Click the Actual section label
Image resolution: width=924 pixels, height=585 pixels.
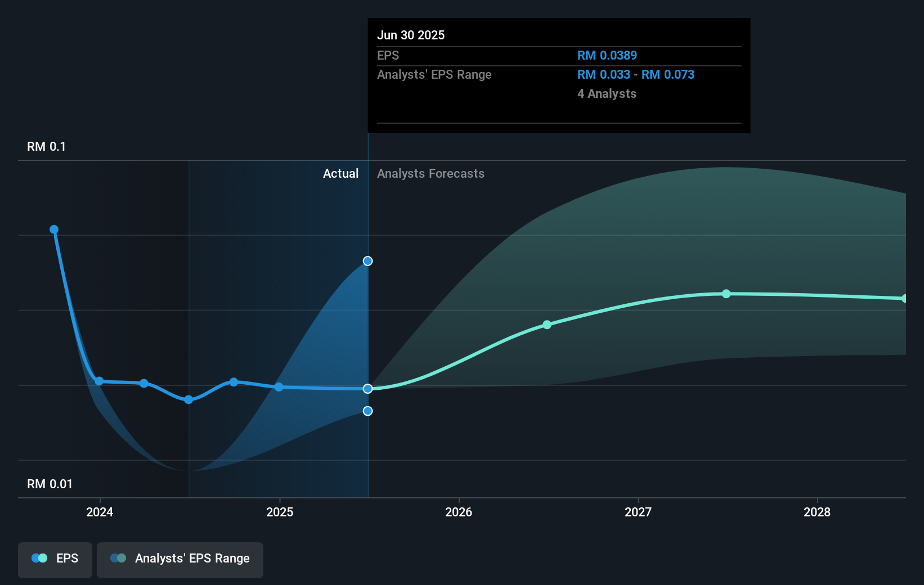340,174
